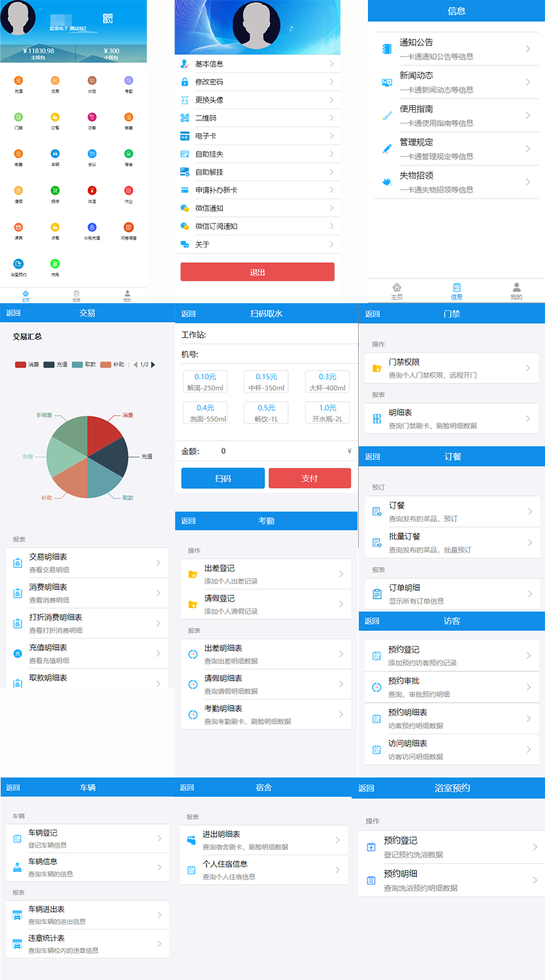Open the 水电充值 utilities recharge icon
Screen dimensions: 545x980
click(x=92, y=227)
